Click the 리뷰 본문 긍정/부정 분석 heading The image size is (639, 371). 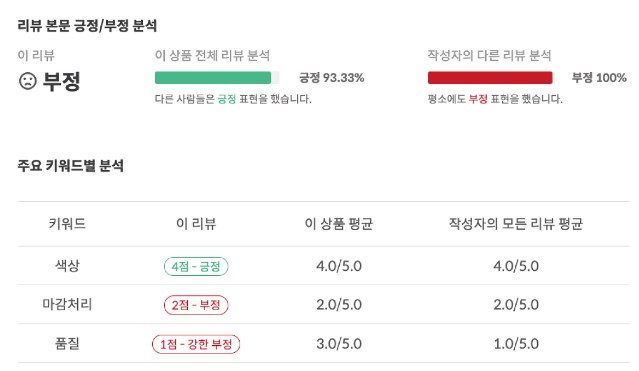coord(87,26)
